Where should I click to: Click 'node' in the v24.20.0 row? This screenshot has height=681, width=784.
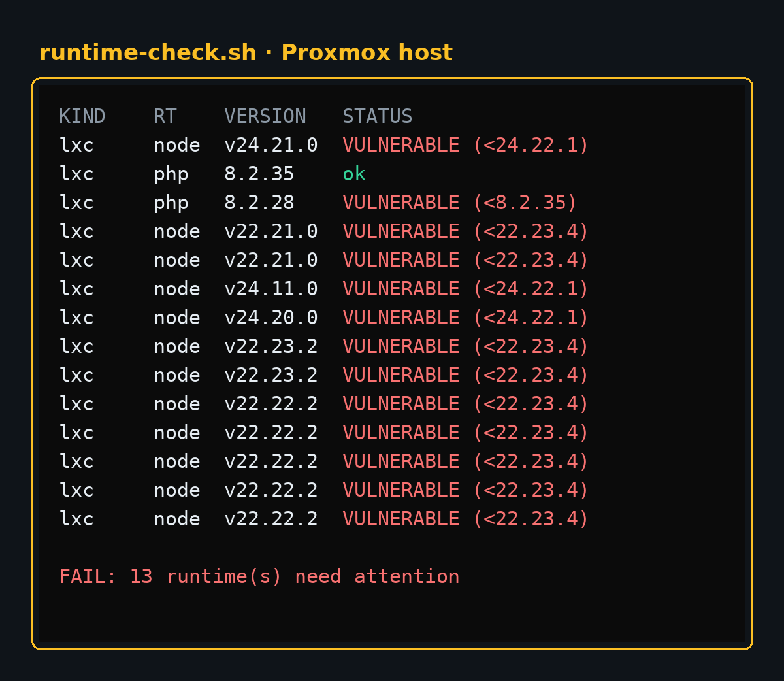(177, 318)
